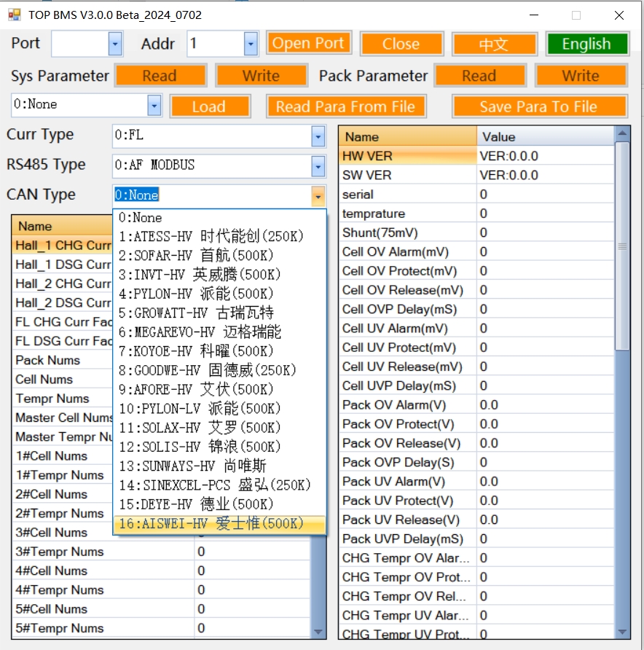Click the Value column header
The image size is (644, 650).
pos(546,136)
